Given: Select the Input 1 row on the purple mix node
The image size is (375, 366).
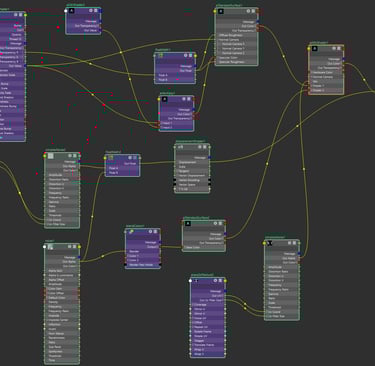Looking at the screenshot, I should point(176,123).
